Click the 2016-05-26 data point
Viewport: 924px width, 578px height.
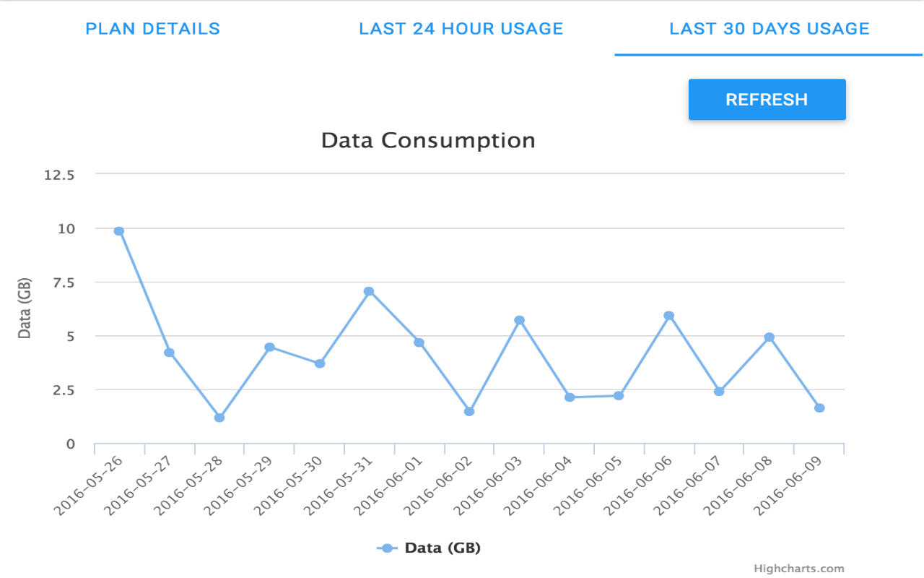pyautogui.click(x=119, y=231)
